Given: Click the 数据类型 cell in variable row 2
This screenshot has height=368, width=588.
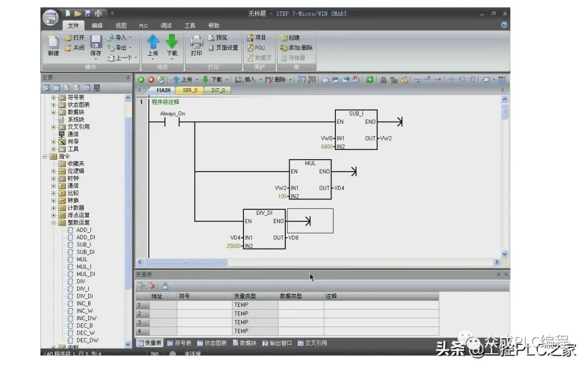Looking at the screenshot, I should [301, 313].
